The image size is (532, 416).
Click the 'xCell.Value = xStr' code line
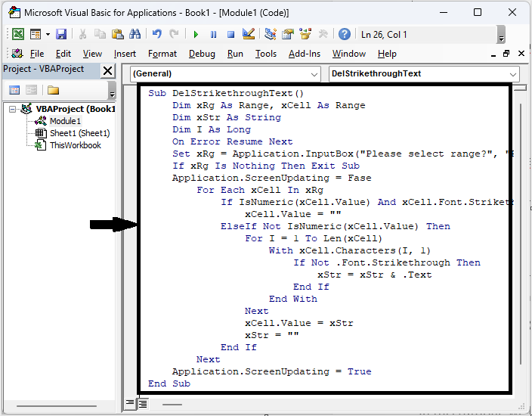pos(299,323)
